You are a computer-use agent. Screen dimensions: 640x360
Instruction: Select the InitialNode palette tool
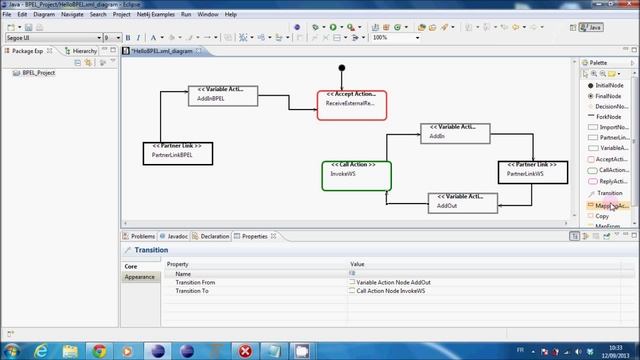pos(606,85)
